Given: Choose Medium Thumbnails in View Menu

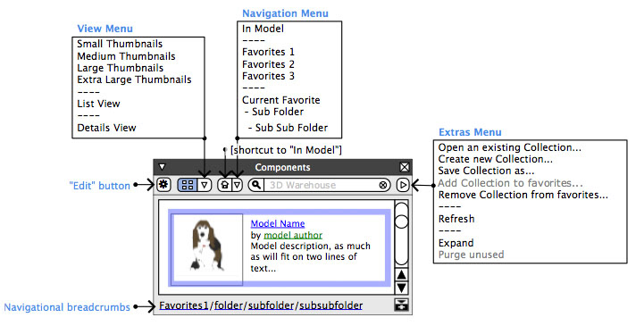Looking at the screenshot, I should [x=126, y=56].
